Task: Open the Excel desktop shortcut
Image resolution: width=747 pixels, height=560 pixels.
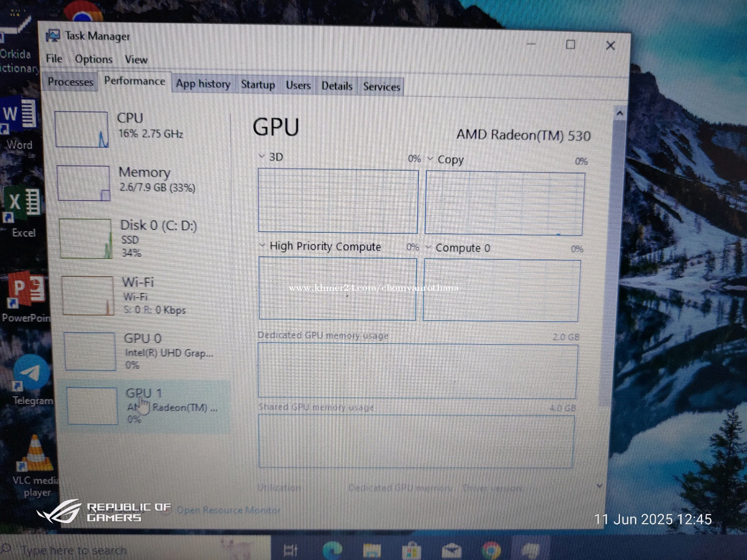Action: [x=23, y=212]
